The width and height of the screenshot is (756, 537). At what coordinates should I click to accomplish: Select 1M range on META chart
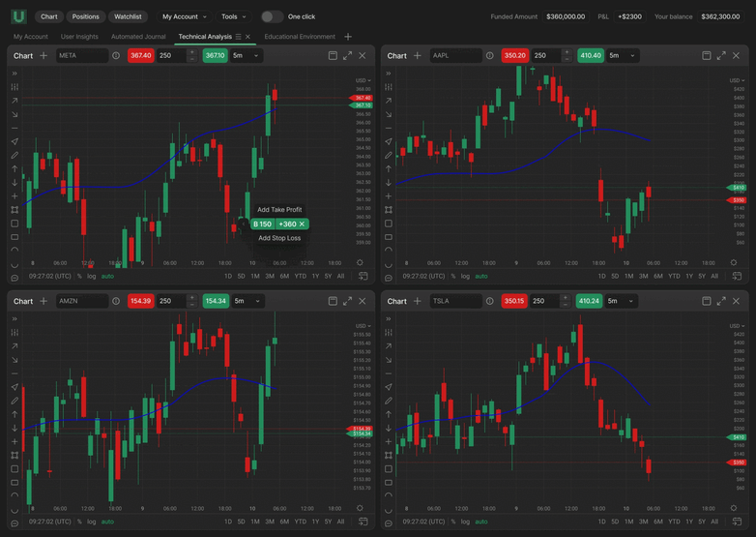point(255,277)
